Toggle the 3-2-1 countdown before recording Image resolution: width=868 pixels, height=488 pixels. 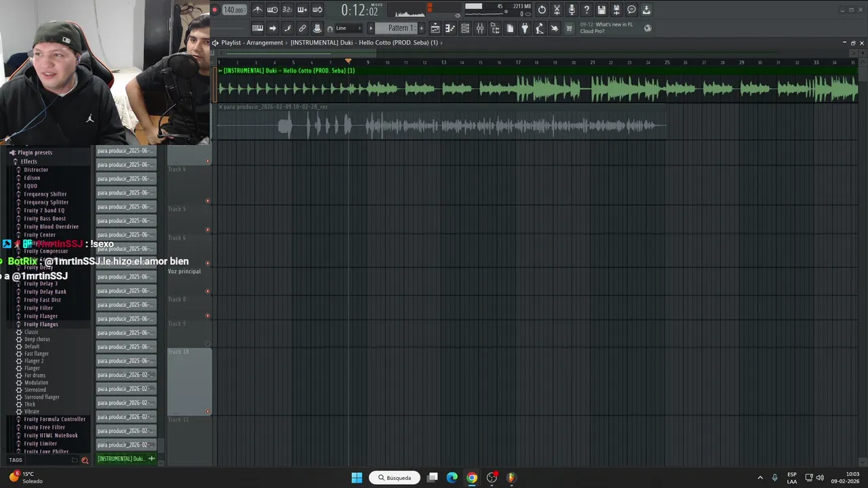(288, 9)
